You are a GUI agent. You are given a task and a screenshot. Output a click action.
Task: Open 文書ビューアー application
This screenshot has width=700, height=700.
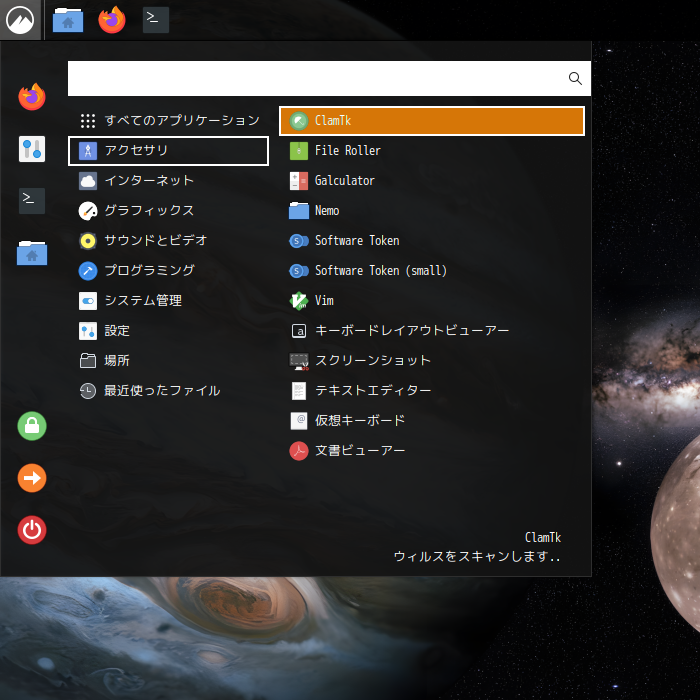(359, 451)
